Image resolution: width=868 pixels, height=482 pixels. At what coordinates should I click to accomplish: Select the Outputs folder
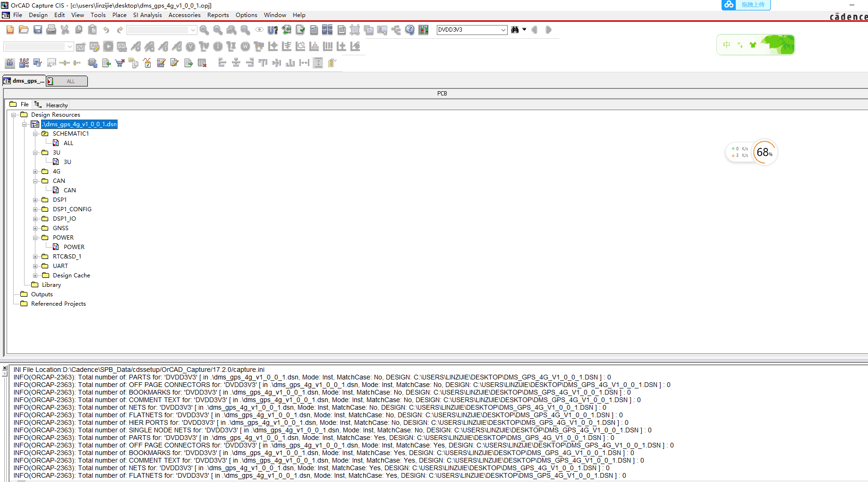pos(42,294)
